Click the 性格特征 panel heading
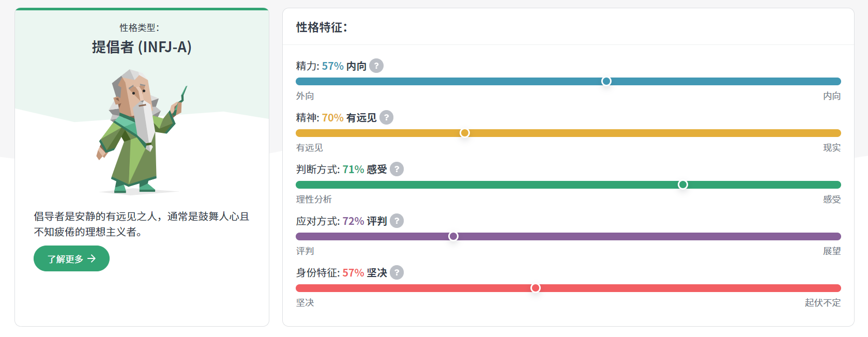Screen dimensions: 868x337 point(322,27)
